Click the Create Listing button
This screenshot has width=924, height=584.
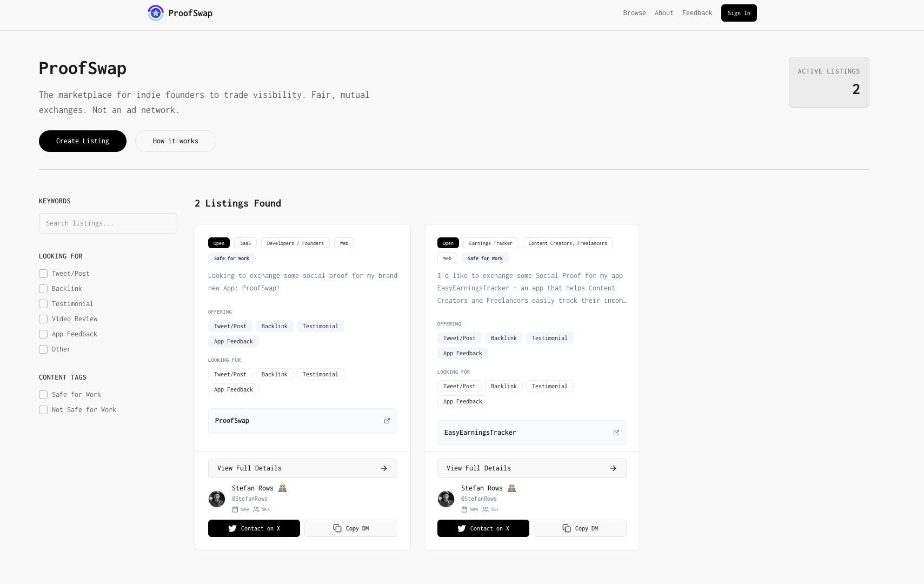82,141
